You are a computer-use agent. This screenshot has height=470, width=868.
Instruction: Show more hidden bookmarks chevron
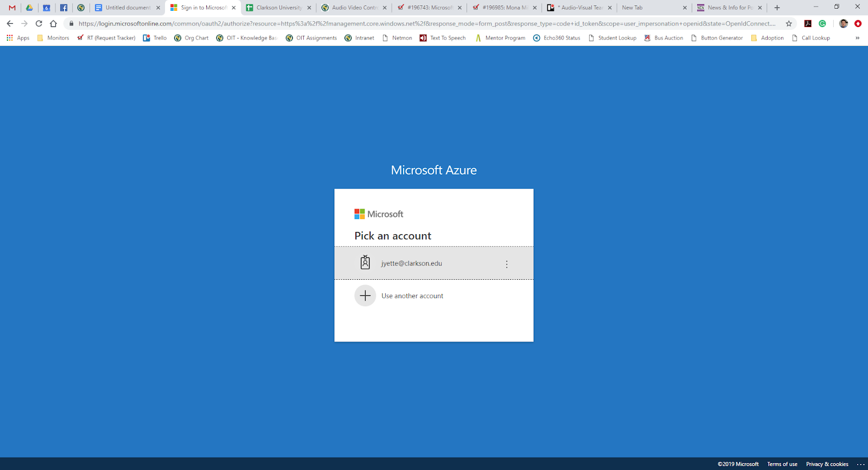click(x=857, y=38)
